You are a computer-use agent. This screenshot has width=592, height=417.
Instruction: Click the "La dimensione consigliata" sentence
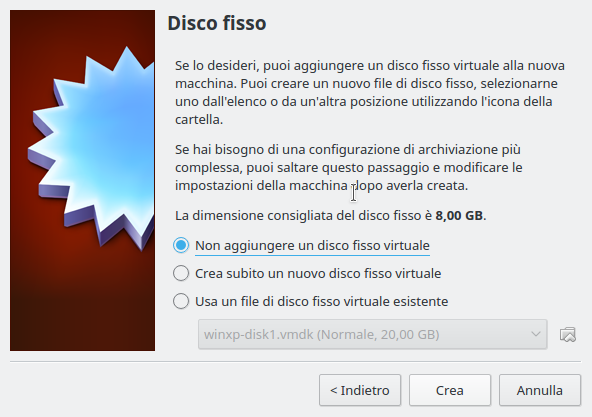point(330,216)
